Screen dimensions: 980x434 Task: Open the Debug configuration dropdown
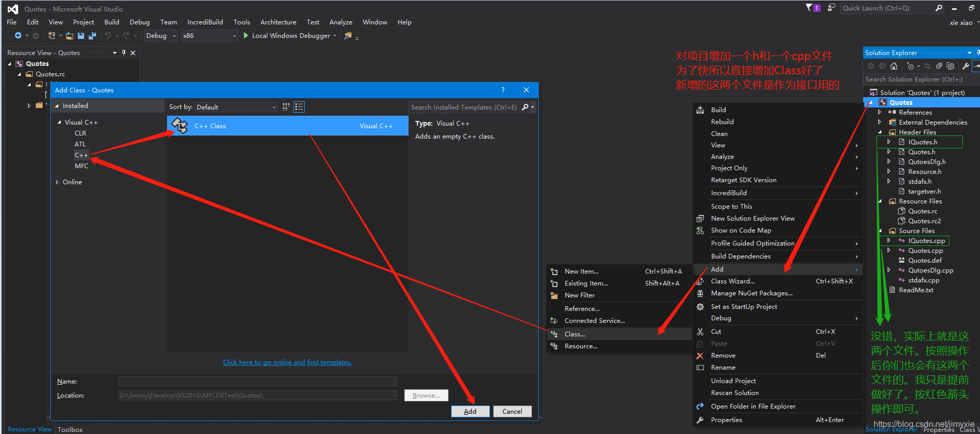coord(161,36)
